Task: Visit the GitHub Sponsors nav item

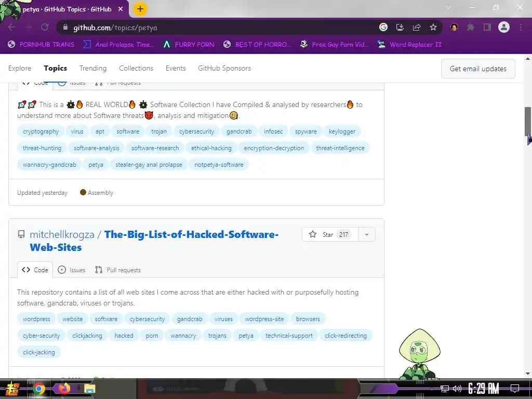Action: (224, 68)
